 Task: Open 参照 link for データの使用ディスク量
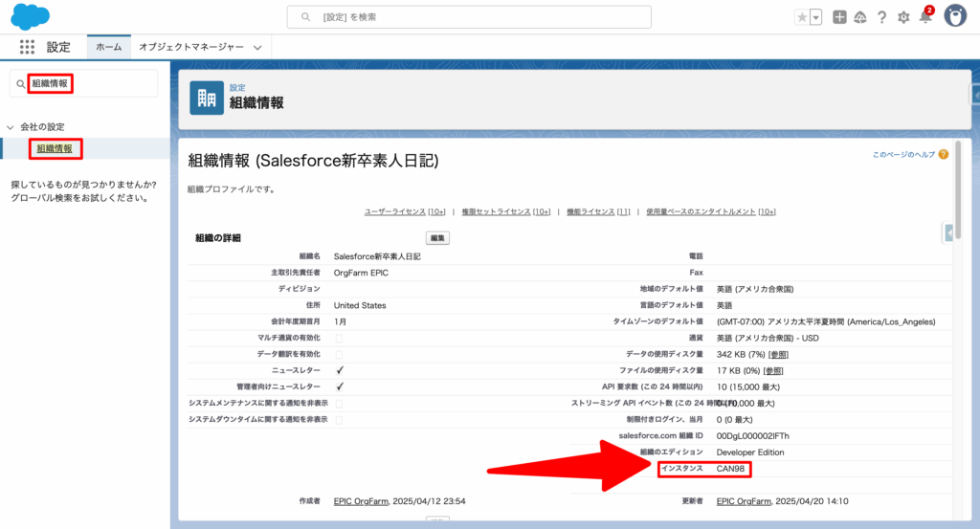click(x=778, y=355)
